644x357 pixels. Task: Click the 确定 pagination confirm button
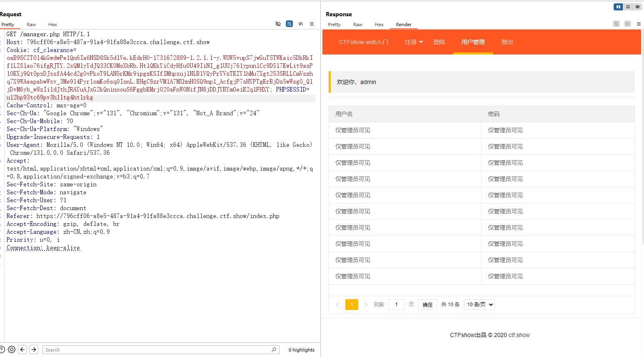coord(427,305)
